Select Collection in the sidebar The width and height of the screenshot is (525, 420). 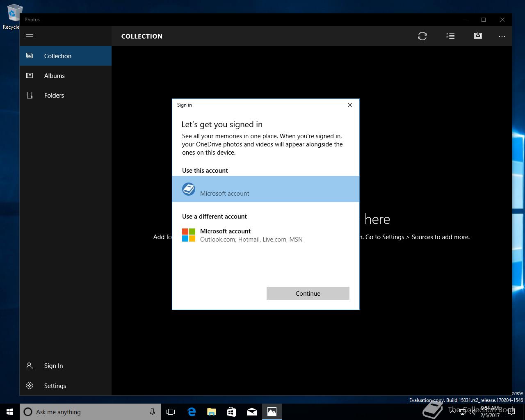[x=66, y=56]
